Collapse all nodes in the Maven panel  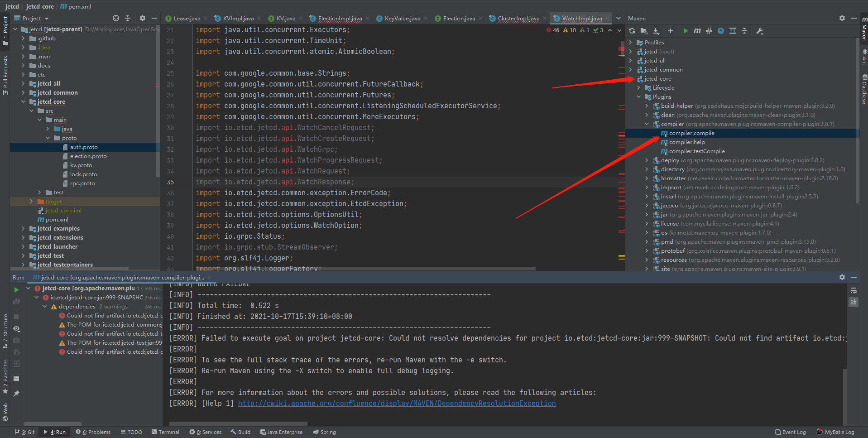point(744,31)
